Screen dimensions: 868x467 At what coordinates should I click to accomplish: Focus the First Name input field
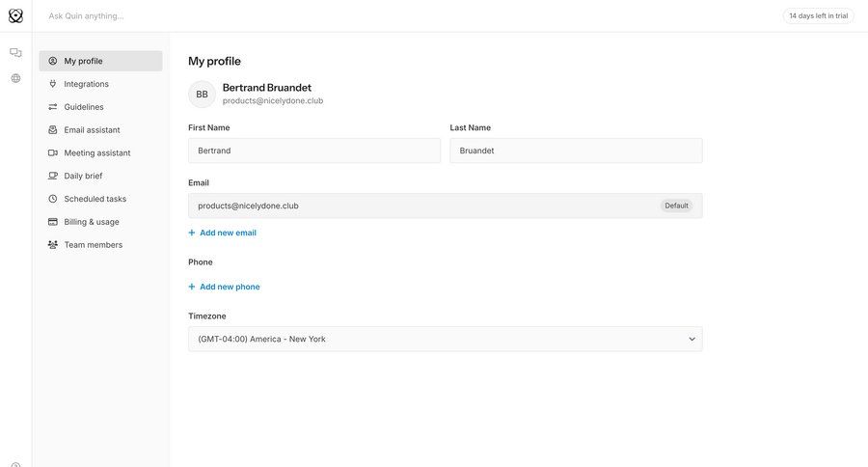(313, 151)
